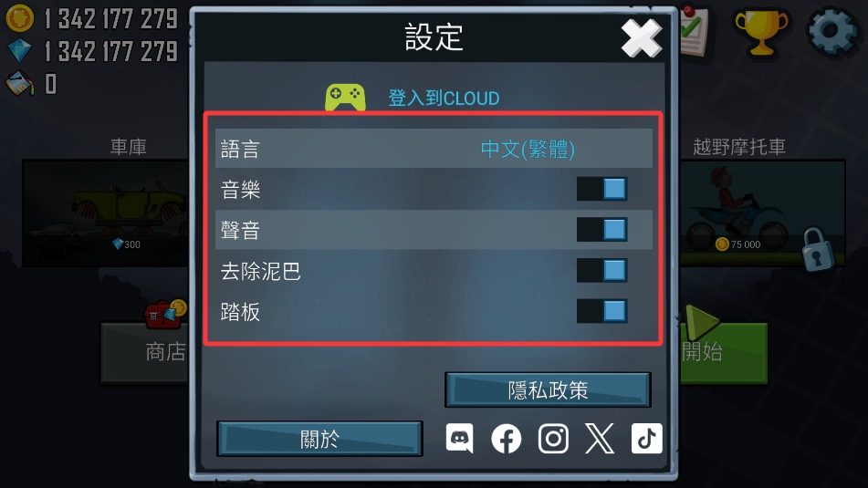Open the gold trophy achievements icon
Image resolution: width=868 pixels, height=488 pixels.
761,32
